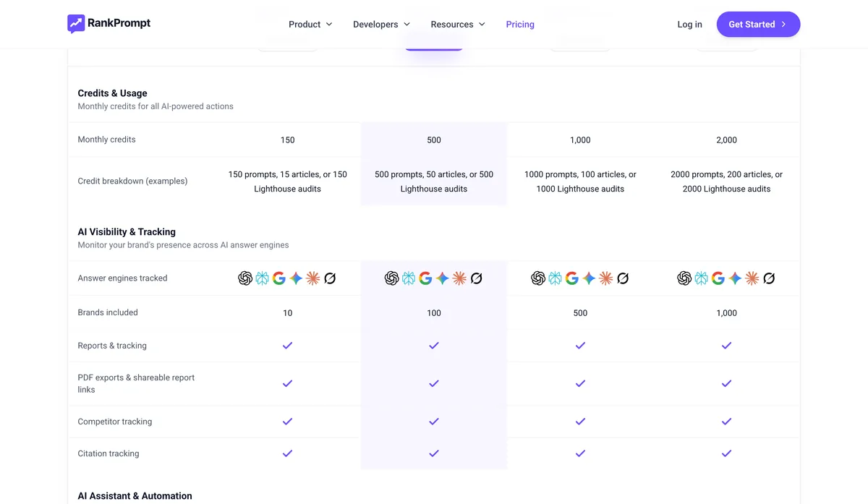The height and width of the screenshot is (504, 868).
Task: Click "500 prompts, 50 articles, or 500 Lighthouse audits"
Action: tap(434, 181)
